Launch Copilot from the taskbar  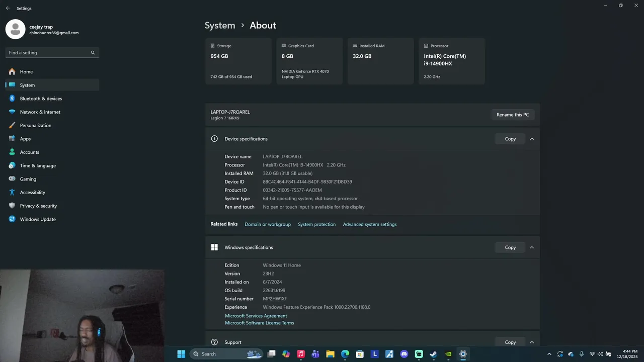point(286,354)
